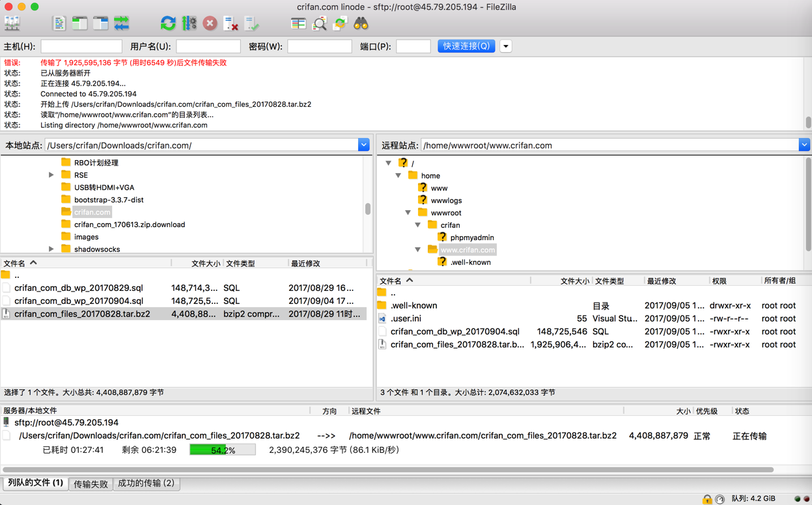812x505 pixels.
Task: Open the quick connect history dropdown arrow
Action: 506,46
